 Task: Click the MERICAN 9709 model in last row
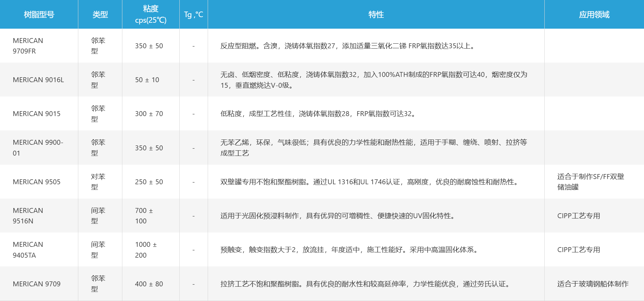pyautogui.click(x=37, y=284)
